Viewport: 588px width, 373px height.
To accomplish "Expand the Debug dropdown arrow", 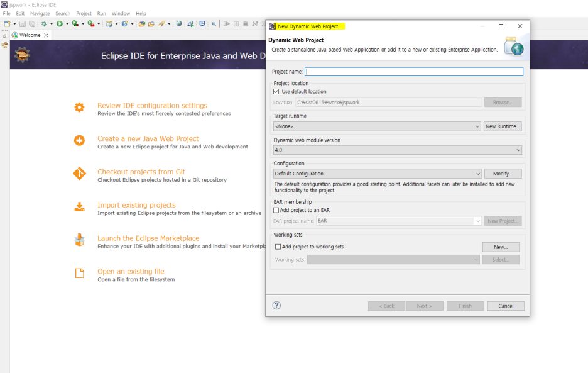I will (52, 24).
